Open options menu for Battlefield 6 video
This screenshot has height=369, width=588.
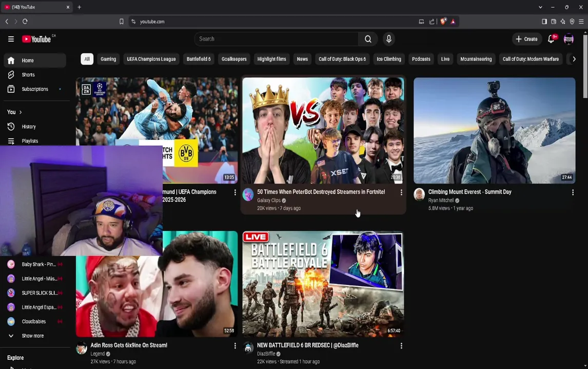click(401, 346)
